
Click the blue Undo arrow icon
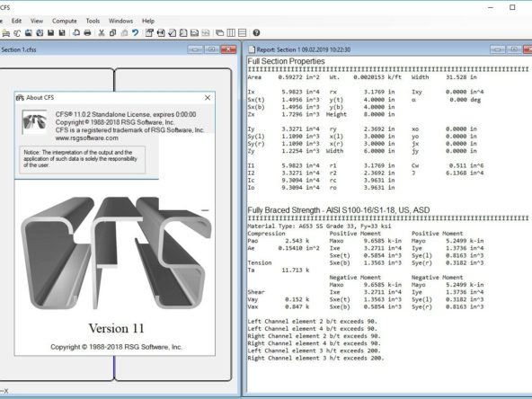pos(135,33)
